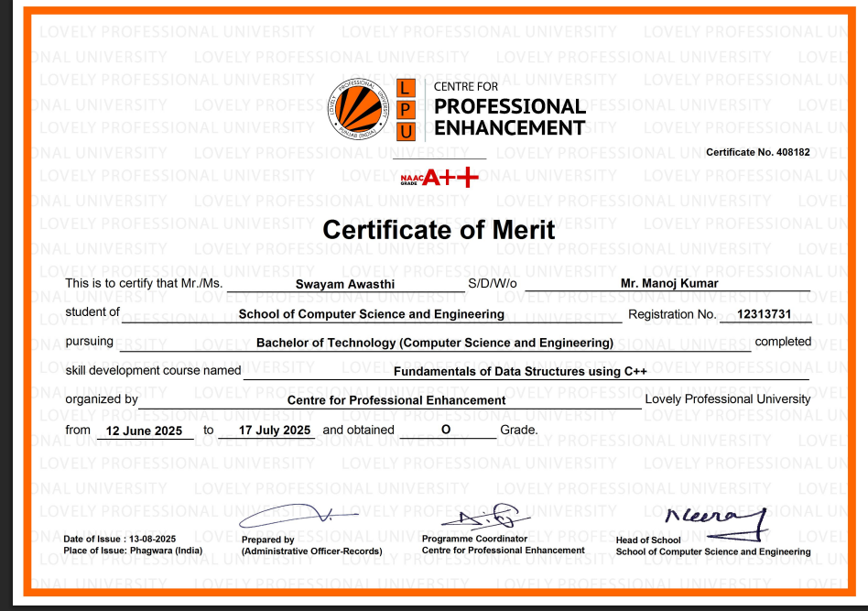Click the NAAC A++ grade badge
The image size is (868, 611).
[439, 178]
